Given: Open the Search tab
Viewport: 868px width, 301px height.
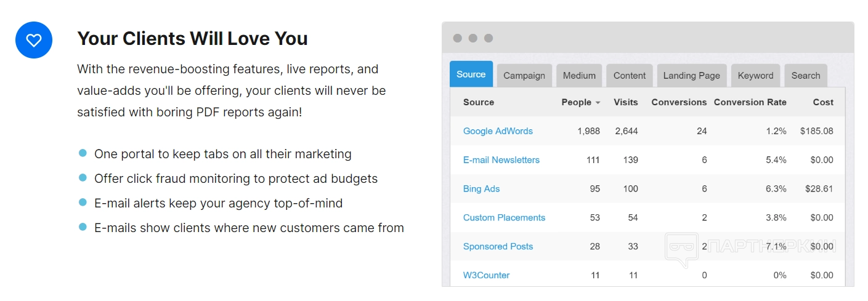Looking at the screenshot, I should pyautogui.click(x=806, y=76).
